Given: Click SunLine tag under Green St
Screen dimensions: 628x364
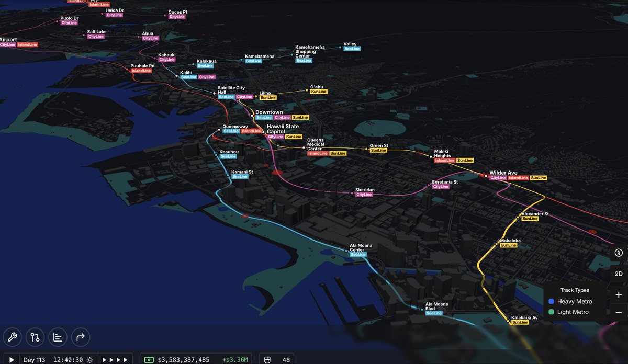Looking at the screenshot, I should [x=378, y=151].
